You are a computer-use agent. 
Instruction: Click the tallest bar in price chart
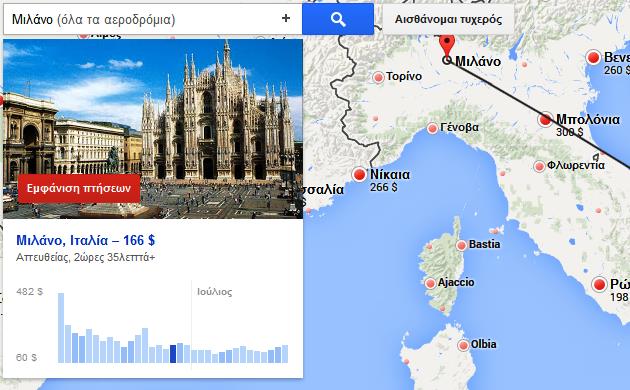(61, 328)
